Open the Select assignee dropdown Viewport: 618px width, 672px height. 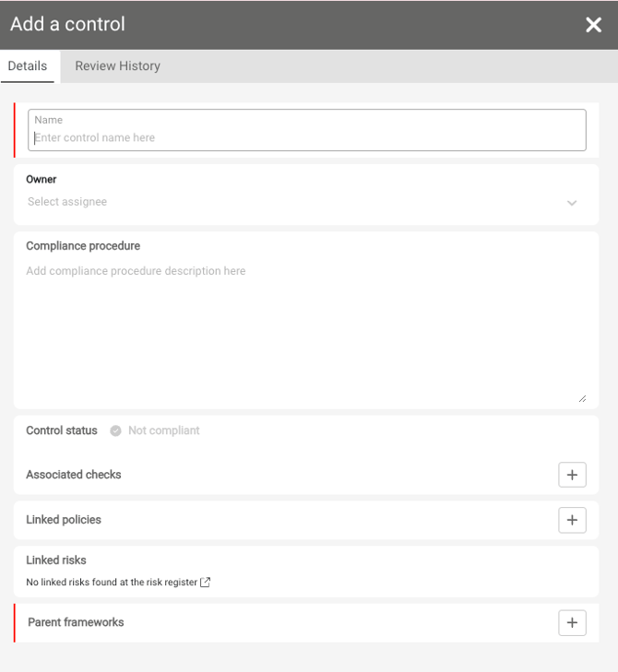[295, 202]
